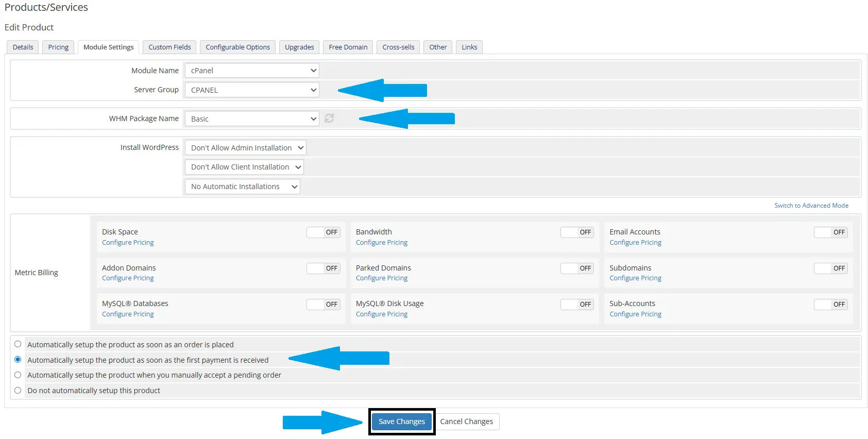
Task: Switch to the Pricing tab
Action: pos(58,47)
